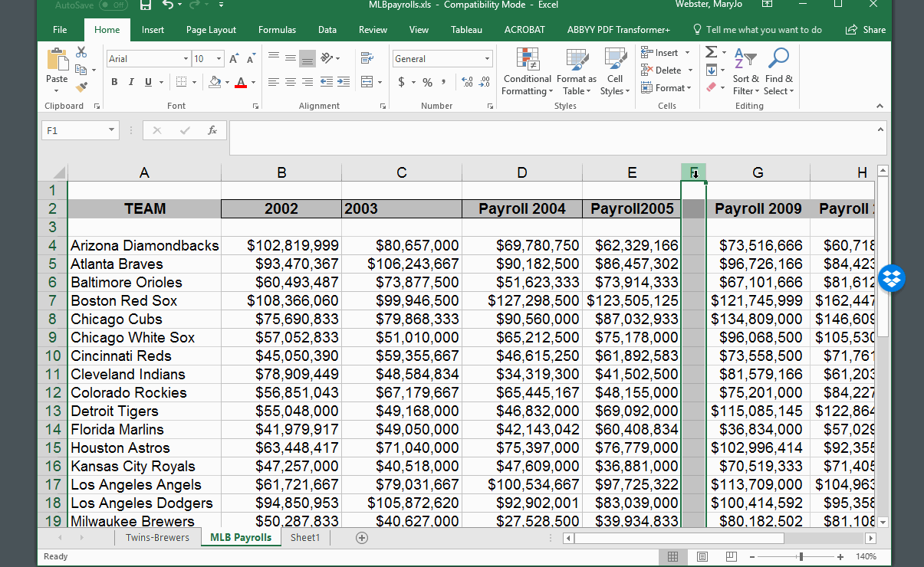
Task: Open Cell Styles gallery
Action: pos(615,71)
